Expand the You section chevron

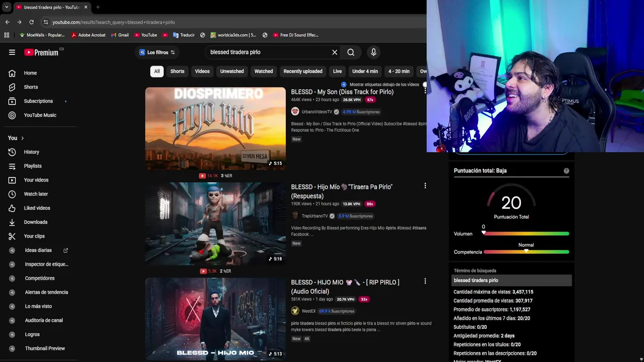22,138
